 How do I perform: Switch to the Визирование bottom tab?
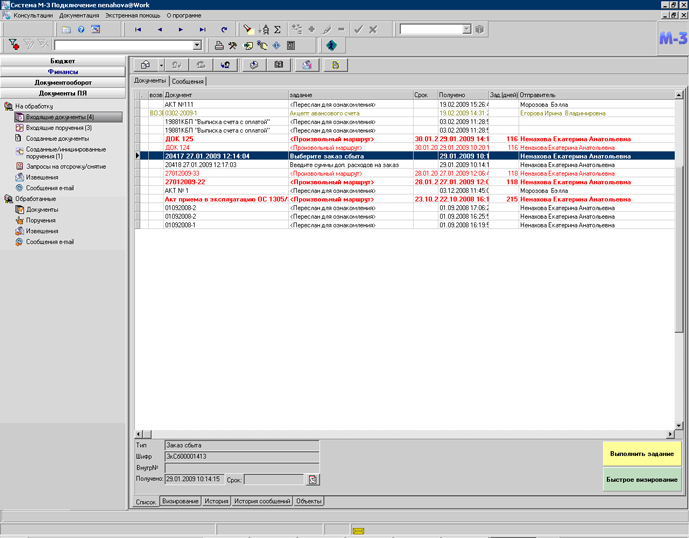pyautogui.click(x=180, y=501)
